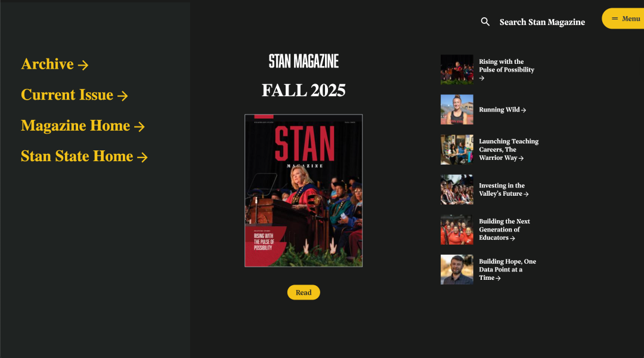Viewport: 644px width, 358px height.
Task: Click the Stan Magazine logo
Action: coord(304,61)
